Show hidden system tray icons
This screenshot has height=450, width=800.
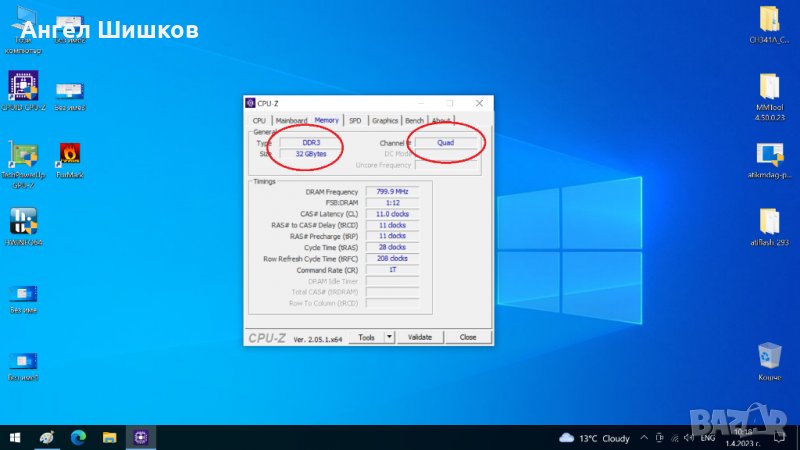coord(642,437)
